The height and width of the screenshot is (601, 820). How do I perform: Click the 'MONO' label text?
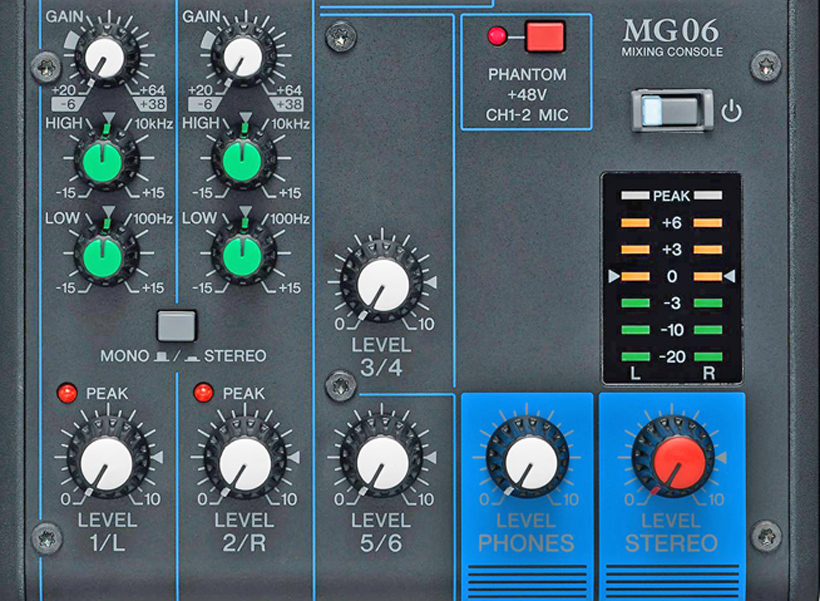click(x=125, y=356)
